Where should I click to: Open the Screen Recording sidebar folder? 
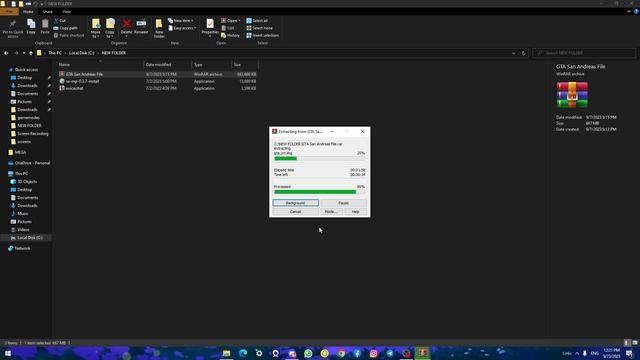pos(32,133)
